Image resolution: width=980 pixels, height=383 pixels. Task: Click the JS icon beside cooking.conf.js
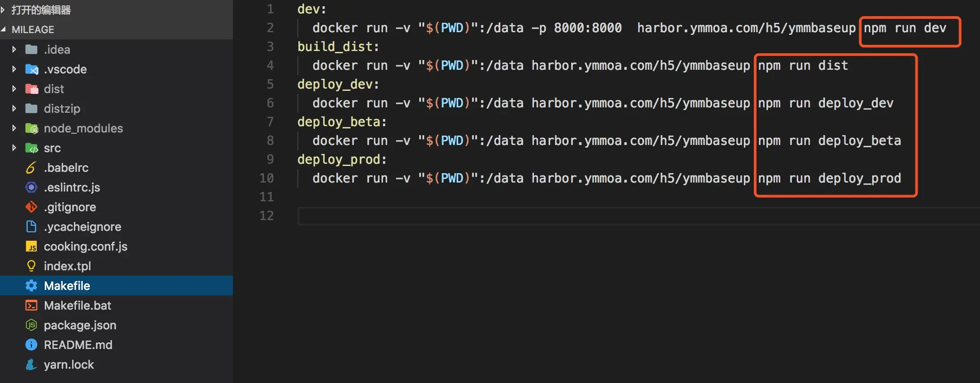(31, 247)
